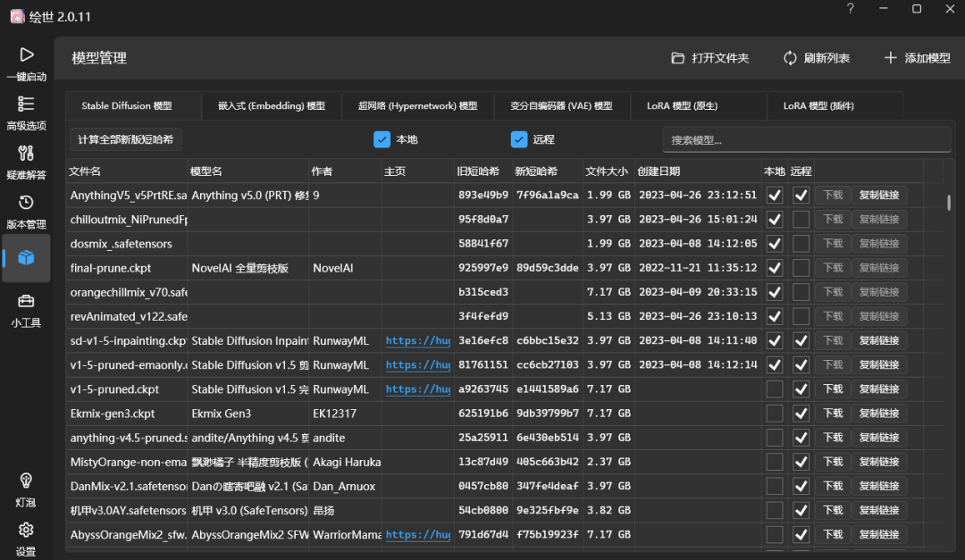965x560 pixels.
Task: Click the 搜索模型 search field
Action: coord(806,139)
